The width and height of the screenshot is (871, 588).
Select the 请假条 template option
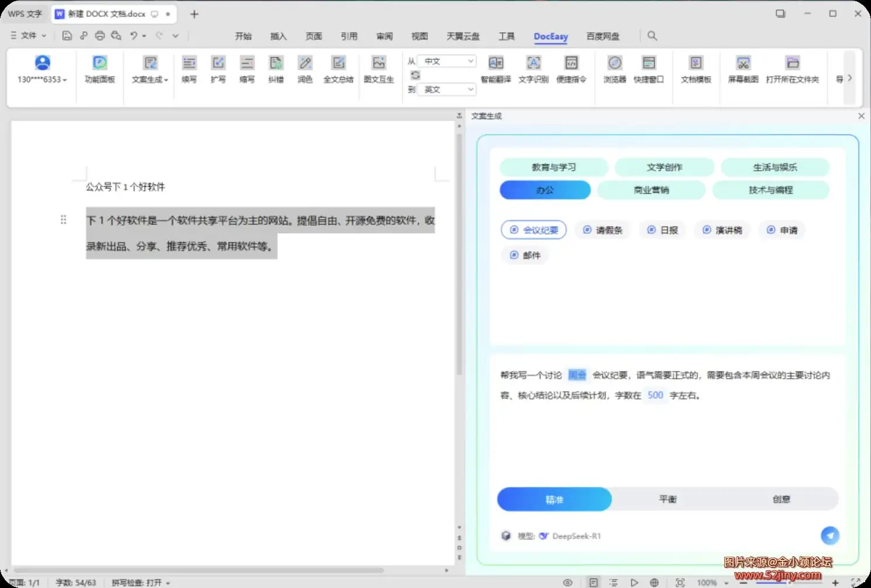[x=603, y=231]
